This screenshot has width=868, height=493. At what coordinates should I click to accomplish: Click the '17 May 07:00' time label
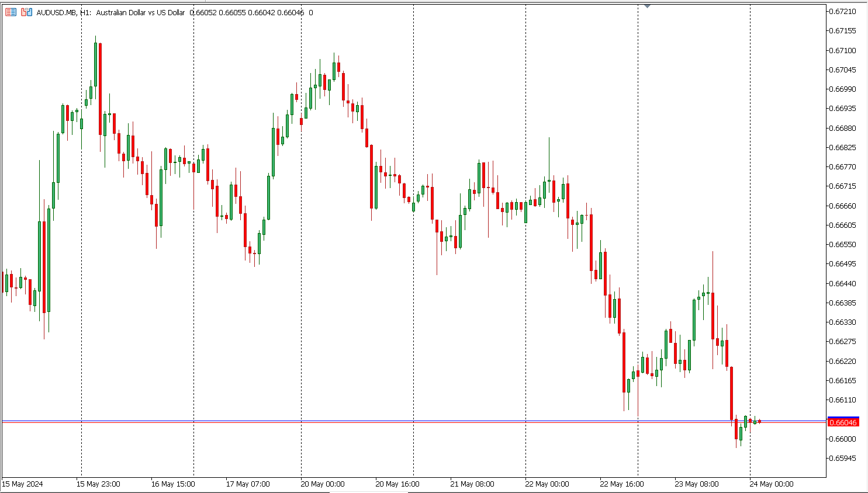click(x=248, y=484)
